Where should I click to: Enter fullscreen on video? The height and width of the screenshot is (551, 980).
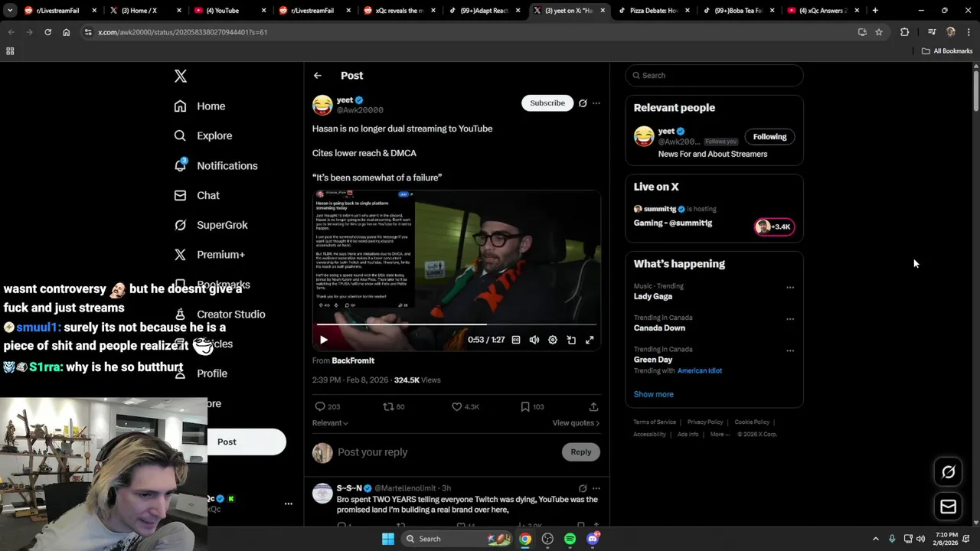(x=590, y=340)
